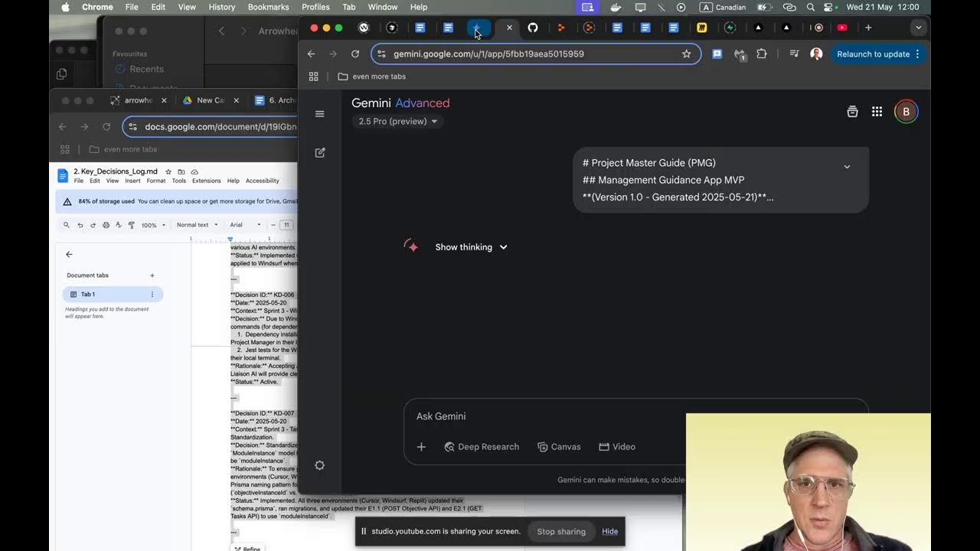Open the Gemini main menu hamburger icon

pyautogui.click(x=319, y=114)
